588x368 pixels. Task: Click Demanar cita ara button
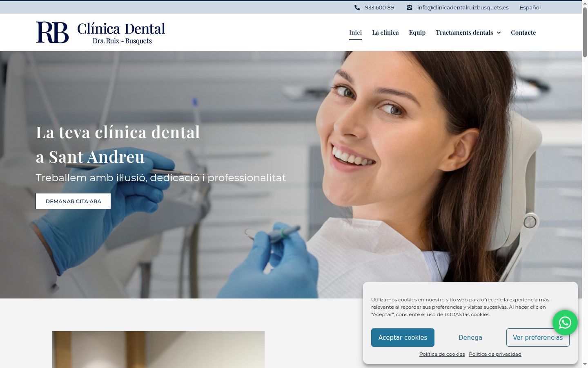(x=73, y=201)
